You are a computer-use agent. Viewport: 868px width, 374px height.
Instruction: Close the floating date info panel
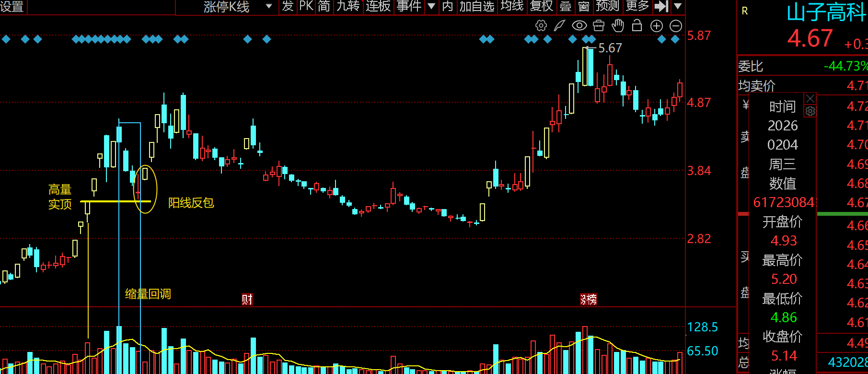click(x=810, y=98)
